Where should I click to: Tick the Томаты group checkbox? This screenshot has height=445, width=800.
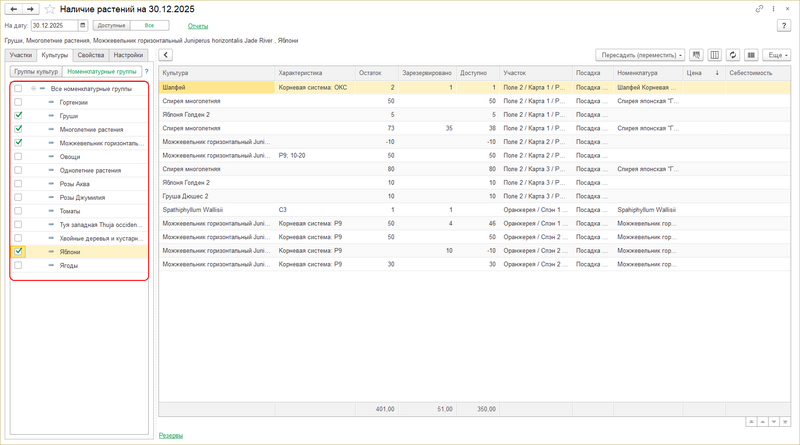19,211
